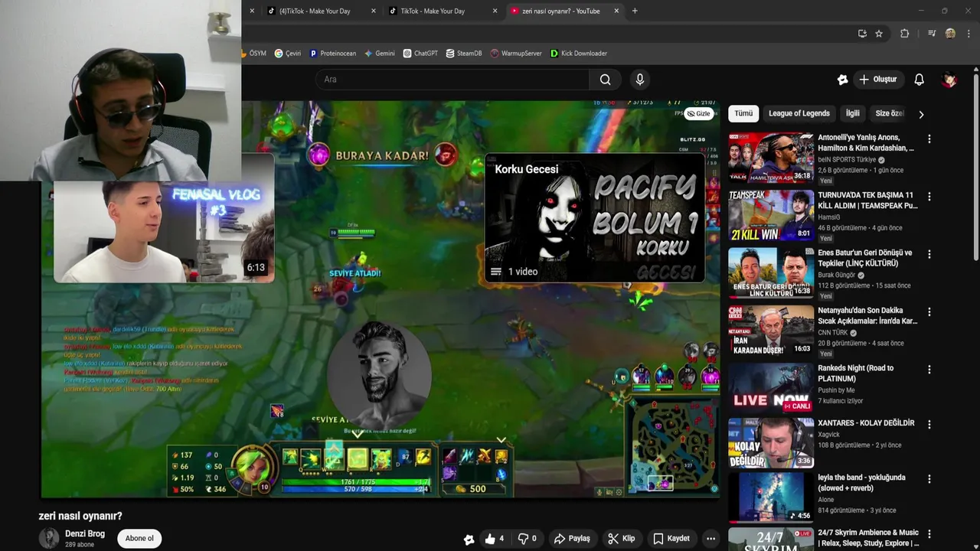Open the Proteinocean bookmark

point(333,54)
